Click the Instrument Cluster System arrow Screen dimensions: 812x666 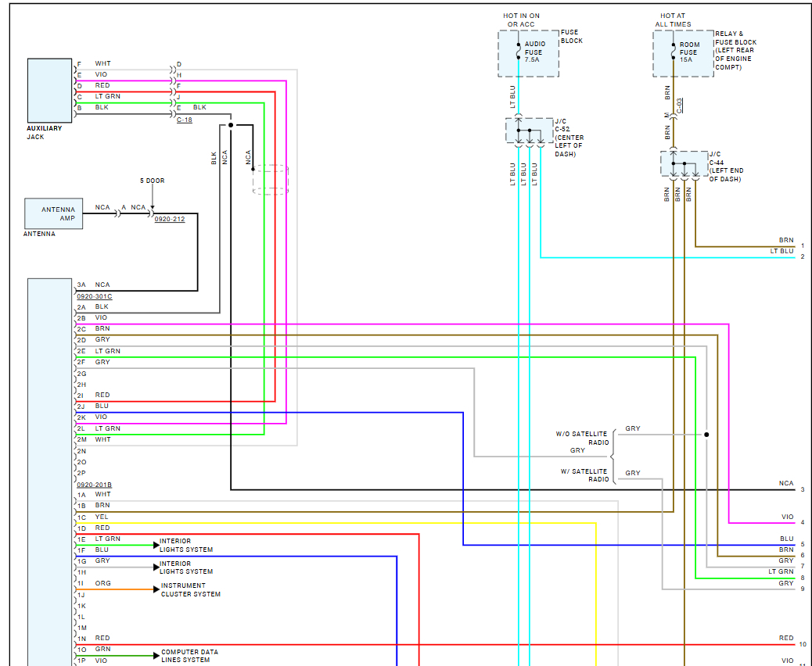click(x=156, y=589)
